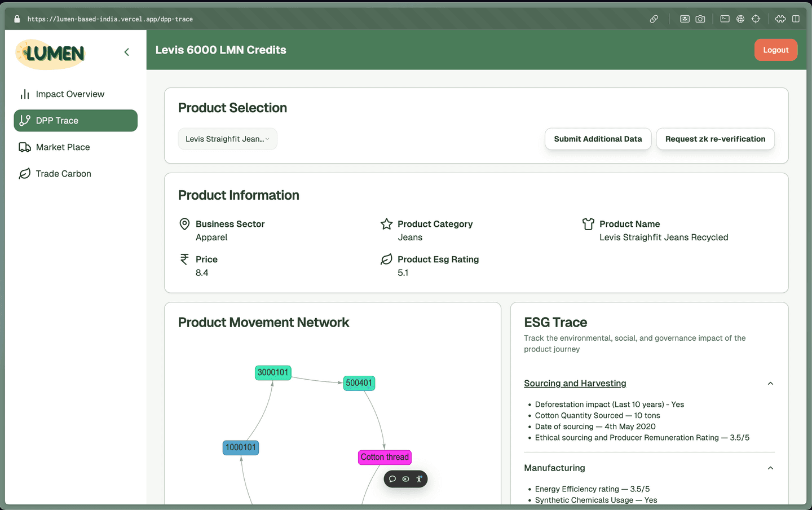
Task: Open Impact Overview from the sidebar
Action: [x=76, y=94]
